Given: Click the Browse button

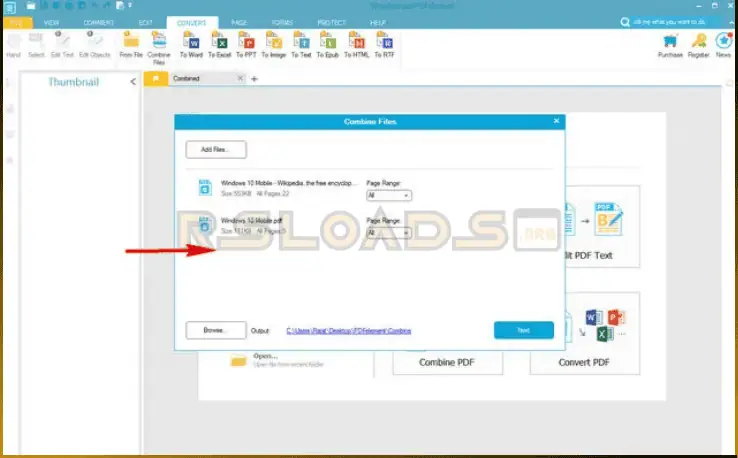Looking at the screenshot, I should pyautogui.click(x=216, y=330).
